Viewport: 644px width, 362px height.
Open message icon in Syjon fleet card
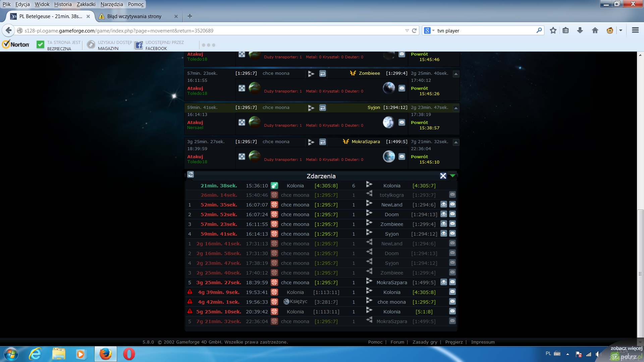401,122
